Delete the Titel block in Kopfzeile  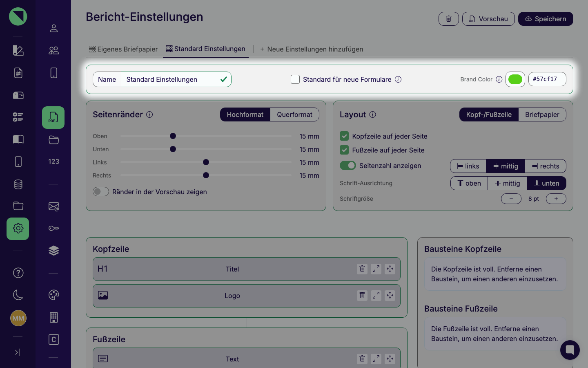(362, 269)
